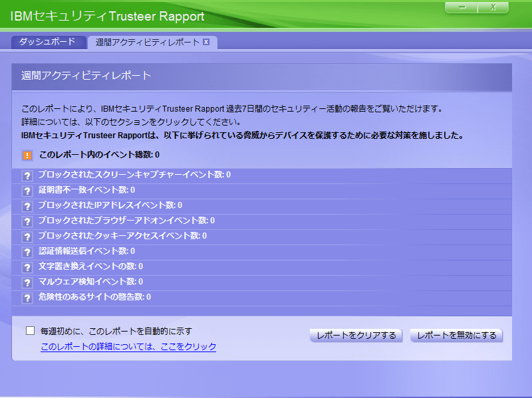Expand the 証明書不一致イベント数: 0 row
The height and width of the screenshot is (398, 532).
[261, 191]
